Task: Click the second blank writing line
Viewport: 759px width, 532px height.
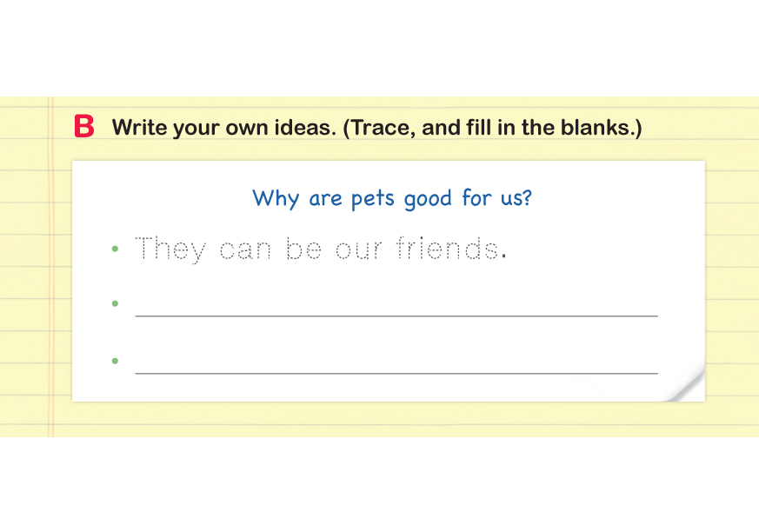Action: [x=396, y=371]
